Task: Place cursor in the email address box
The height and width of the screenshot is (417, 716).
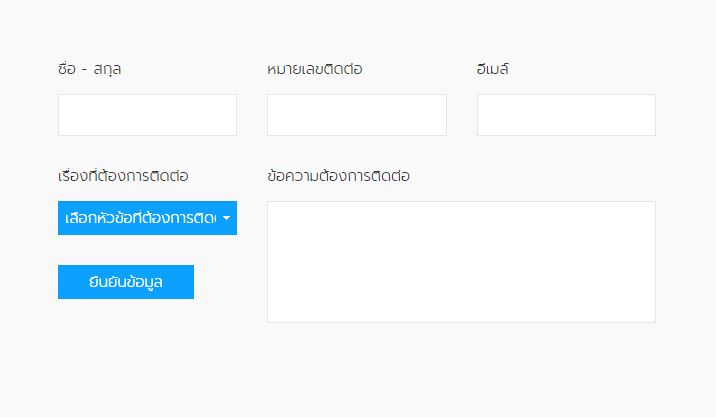Action: point(566,115)
